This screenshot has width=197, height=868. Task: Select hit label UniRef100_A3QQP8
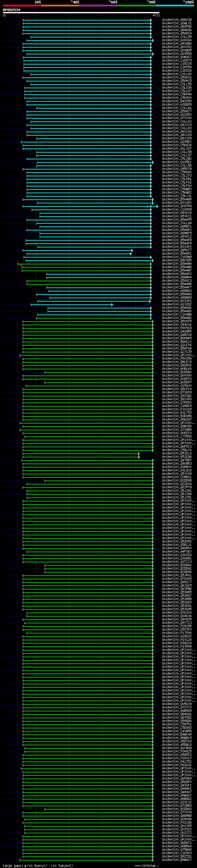point(177,104)
